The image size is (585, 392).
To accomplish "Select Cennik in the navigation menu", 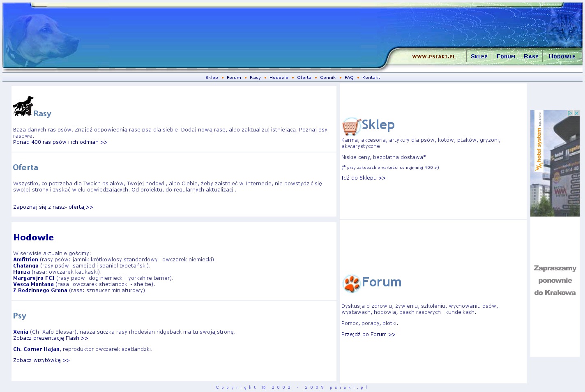I will 328,78.
